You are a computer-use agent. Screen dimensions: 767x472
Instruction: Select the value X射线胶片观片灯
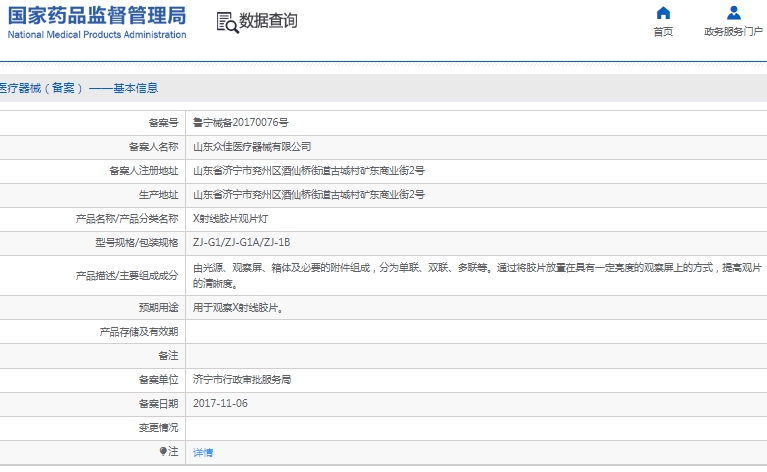(x=230, y=219)
